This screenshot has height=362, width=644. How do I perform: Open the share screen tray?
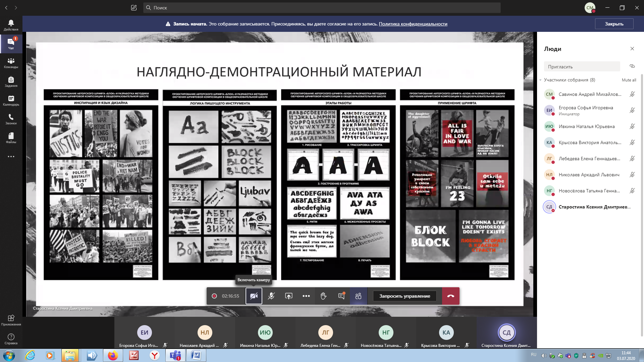pos(289,296)
